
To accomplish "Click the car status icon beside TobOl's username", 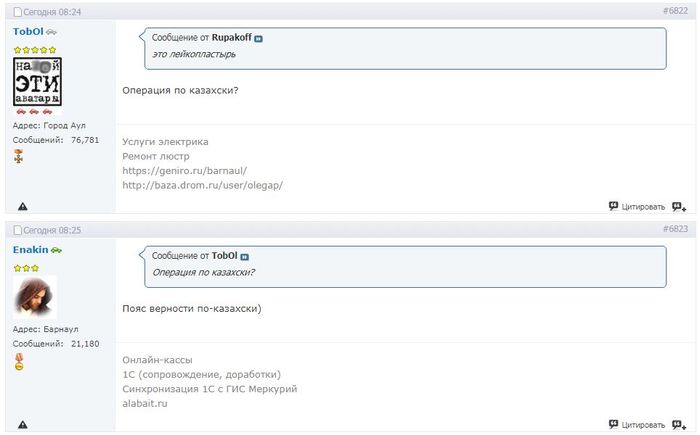I will coord(51,32).
